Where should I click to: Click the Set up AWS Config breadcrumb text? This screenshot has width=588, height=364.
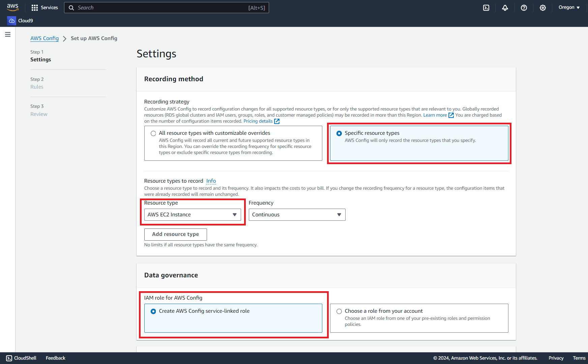[94, 38]
